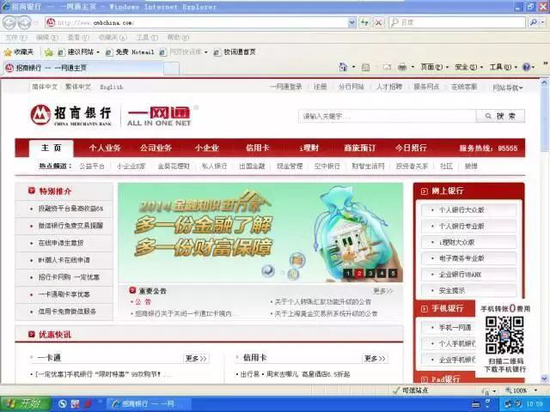Viewport: 550px width, 412px height.
Task: Click the English language link
Action: pyautogui.click(x=112, y=87)
